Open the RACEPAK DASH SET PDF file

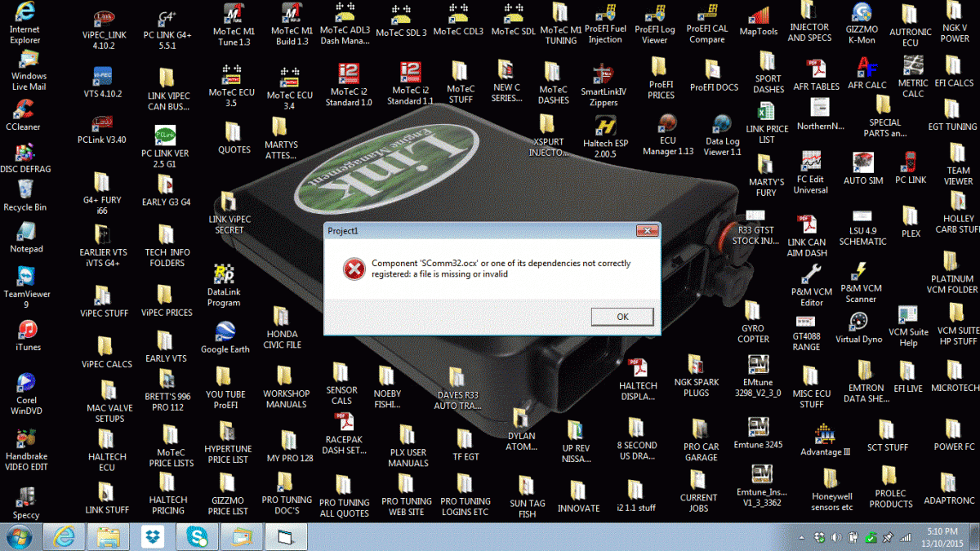tap(344, 434)
